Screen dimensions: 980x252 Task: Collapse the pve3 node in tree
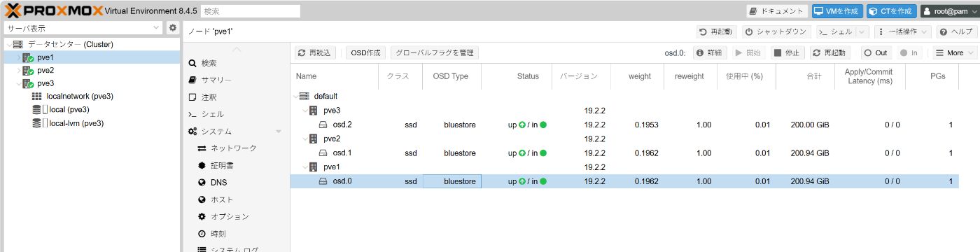point(18,83)
